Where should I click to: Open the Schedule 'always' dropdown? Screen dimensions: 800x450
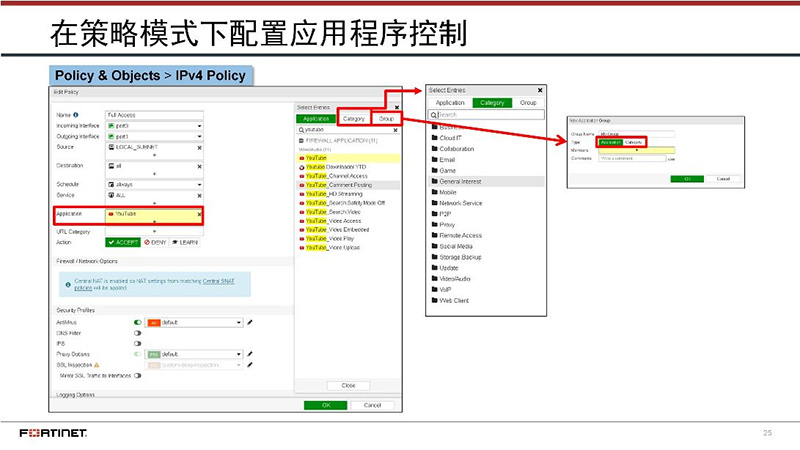(154, 184)
